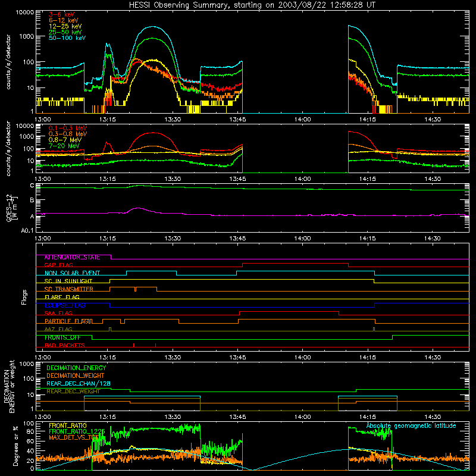Click the 'A0.1' GOES axis tick label
Image resolution: width=476 pixels, height=476 pixels.
[x=27, y=231]
